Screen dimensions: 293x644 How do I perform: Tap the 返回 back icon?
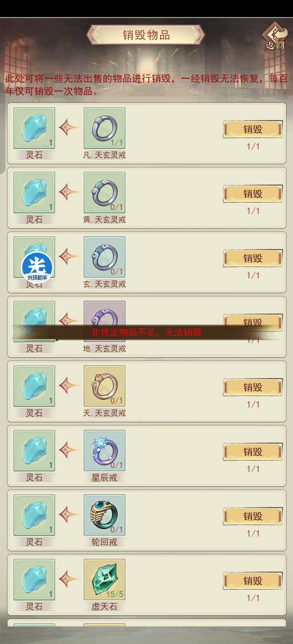tap(275, 36)
